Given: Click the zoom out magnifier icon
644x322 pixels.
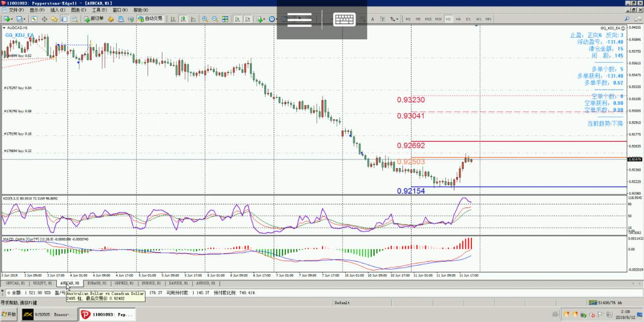Looking at the screenshot, I should (215, 19).
